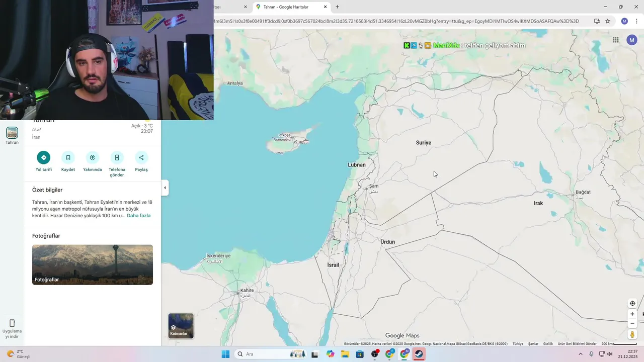Click the Suriye country label
Image resolution: width=644 pixels, height=362 pixels.
coord(424,143)
